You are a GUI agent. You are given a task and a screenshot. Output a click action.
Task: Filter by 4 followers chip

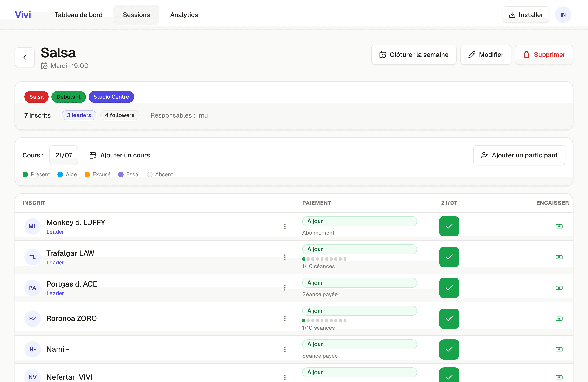pos(120,115)
